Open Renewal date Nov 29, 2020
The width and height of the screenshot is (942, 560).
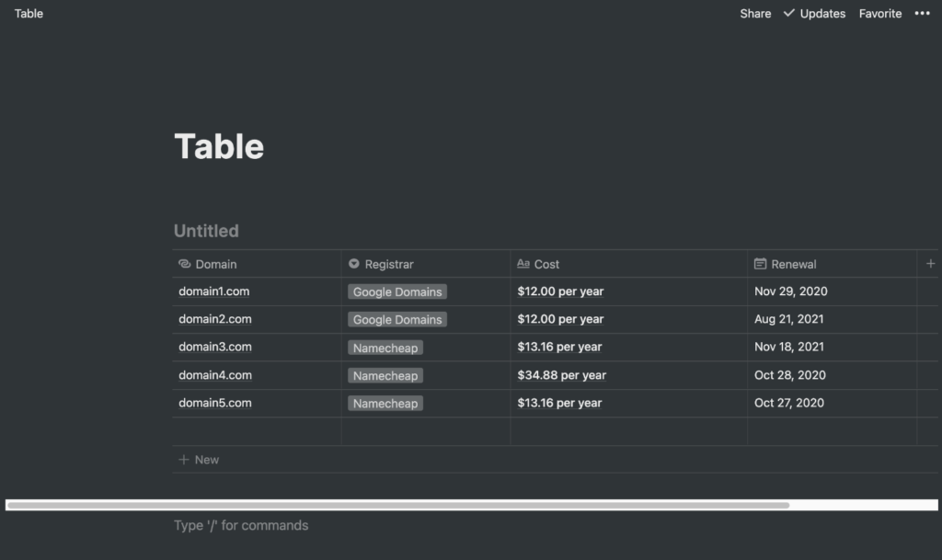pyautogui.click(x=791, y=291)
